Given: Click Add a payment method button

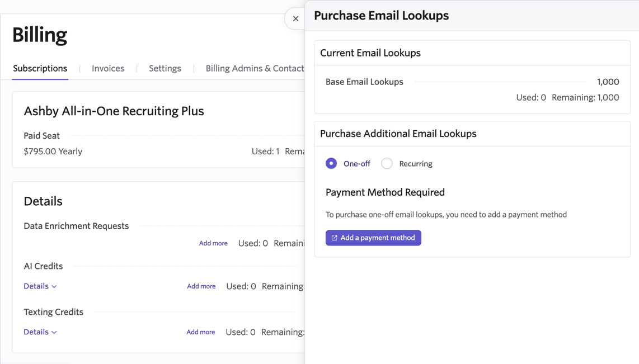Looking at the screenshot, I should [x=373, y=238].
